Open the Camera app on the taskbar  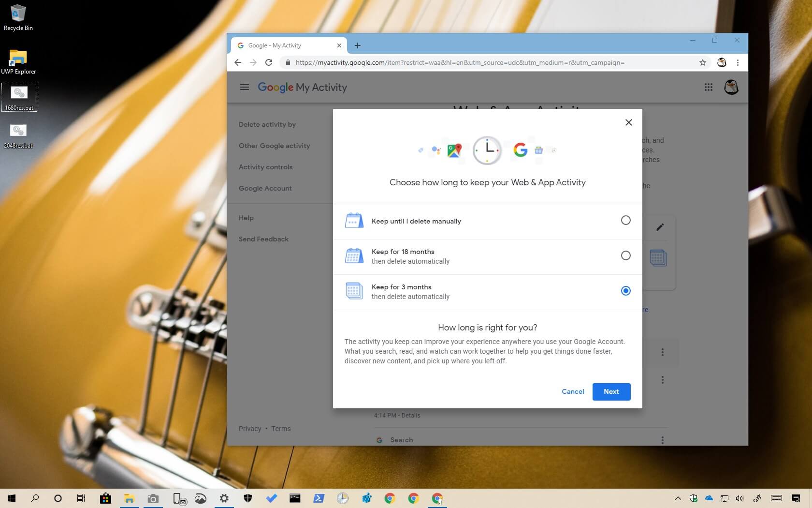click(x=153, y=498)
